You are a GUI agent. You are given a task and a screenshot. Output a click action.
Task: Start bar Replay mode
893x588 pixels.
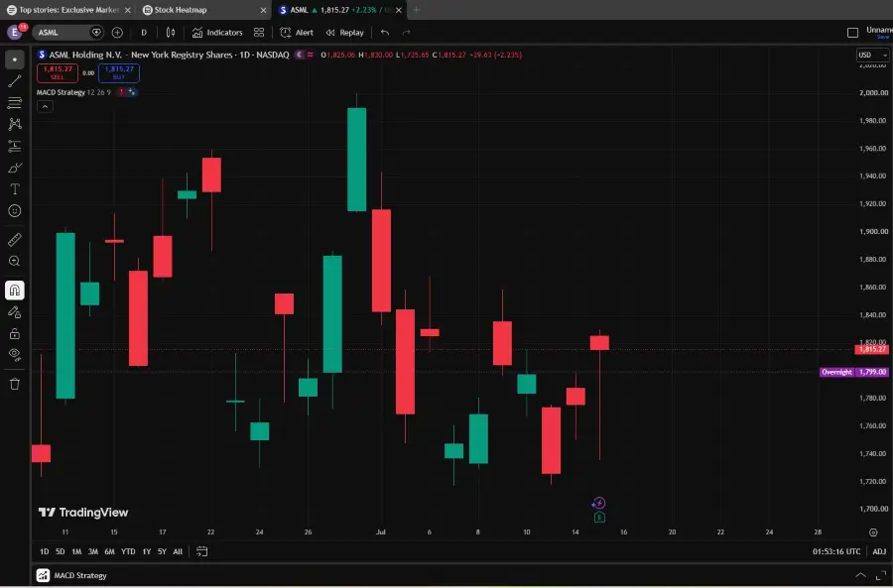click(344, 33)
